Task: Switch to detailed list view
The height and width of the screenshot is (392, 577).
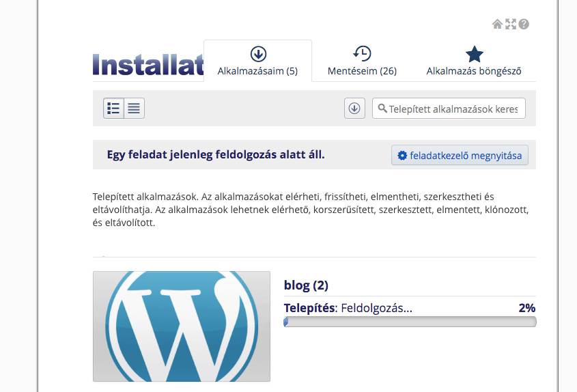Action: [x=113, y=108]
